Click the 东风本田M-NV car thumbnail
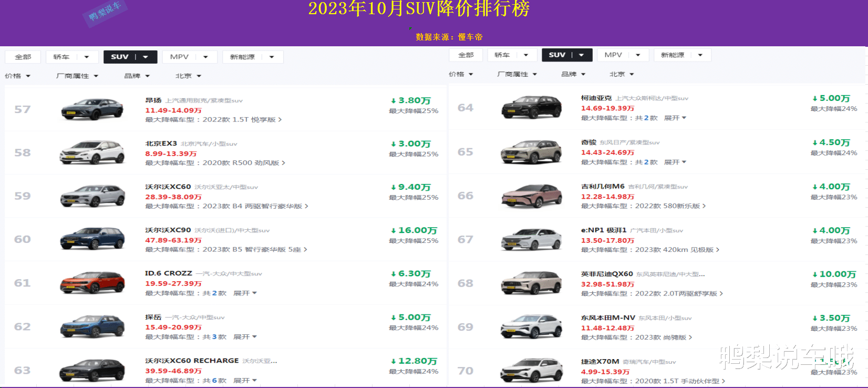The image size is (868, 388). pos(532,327)
